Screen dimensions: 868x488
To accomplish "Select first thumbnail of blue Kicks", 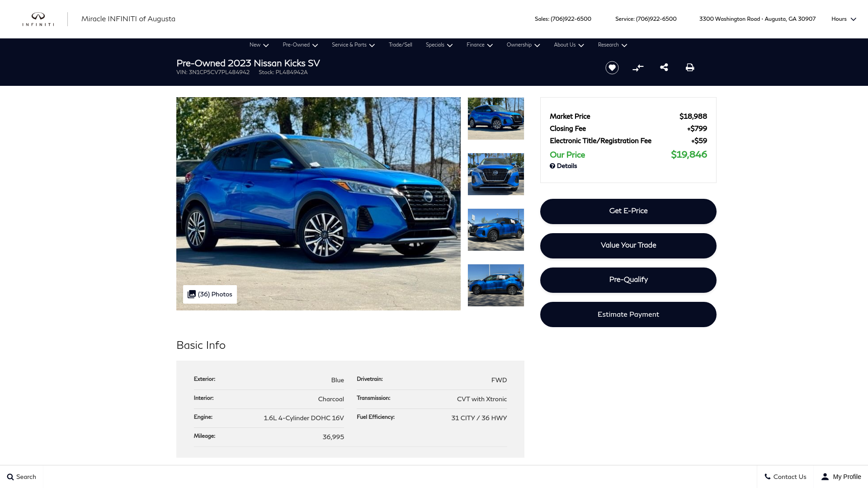I will pos(496,118).
